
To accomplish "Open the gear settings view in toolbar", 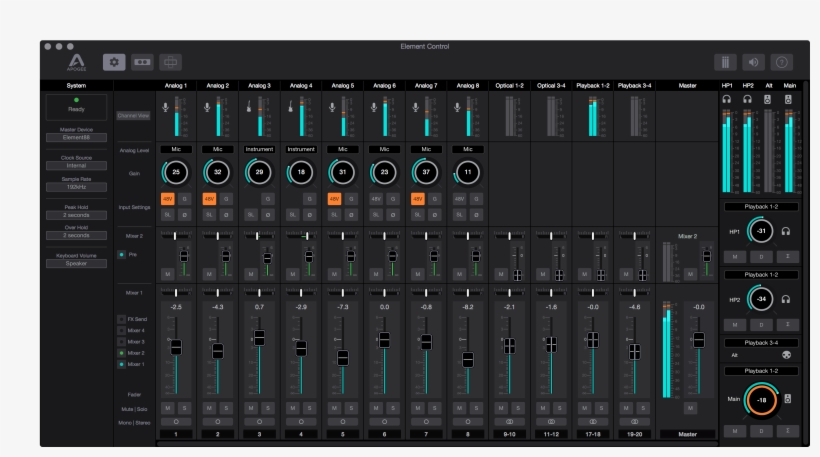I will pyautogui.click(x=114, y=62).
